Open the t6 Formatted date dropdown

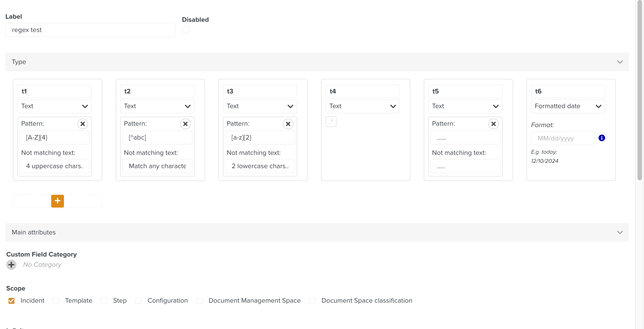click(x=568, y=106)
